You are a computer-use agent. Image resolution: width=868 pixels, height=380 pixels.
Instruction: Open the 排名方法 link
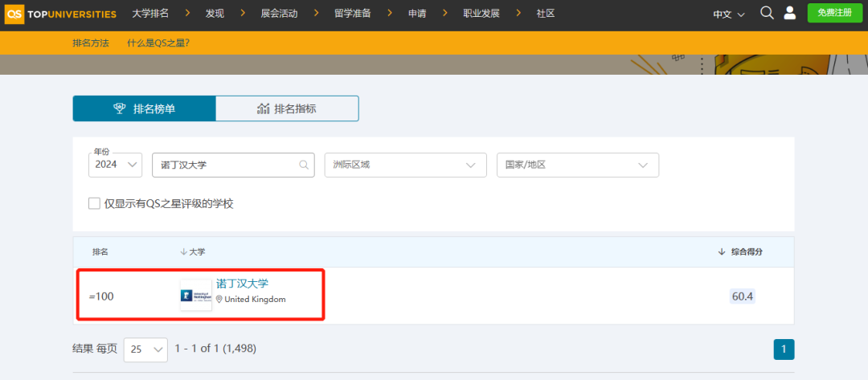[91, 43]
